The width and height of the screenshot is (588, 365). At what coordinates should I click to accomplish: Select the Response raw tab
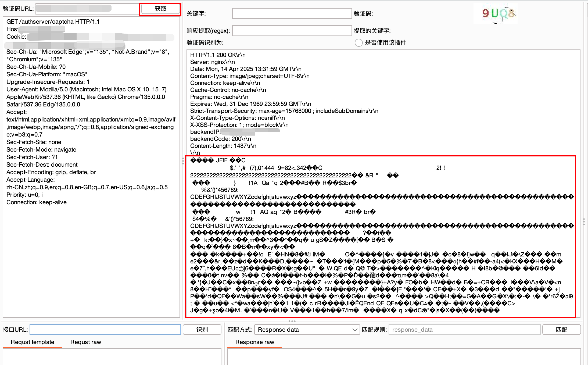[x=255, y=342]
